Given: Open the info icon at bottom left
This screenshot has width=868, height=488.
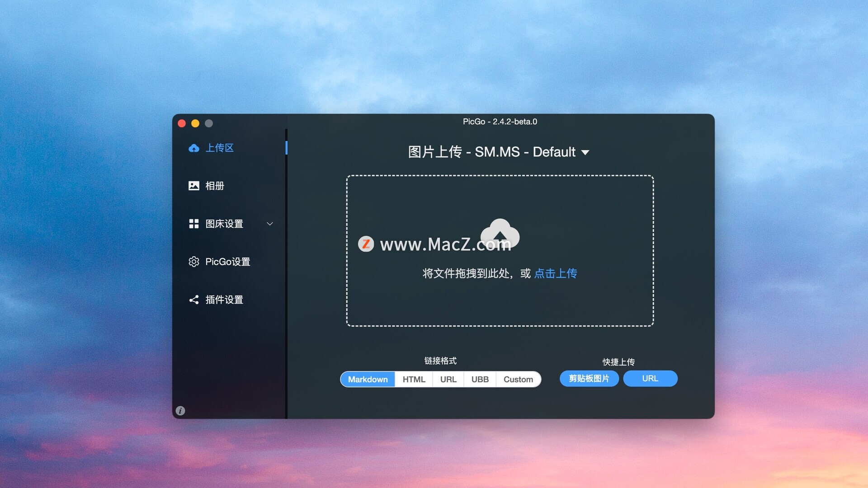Looking at the screenshot, I should pos(180,411).
